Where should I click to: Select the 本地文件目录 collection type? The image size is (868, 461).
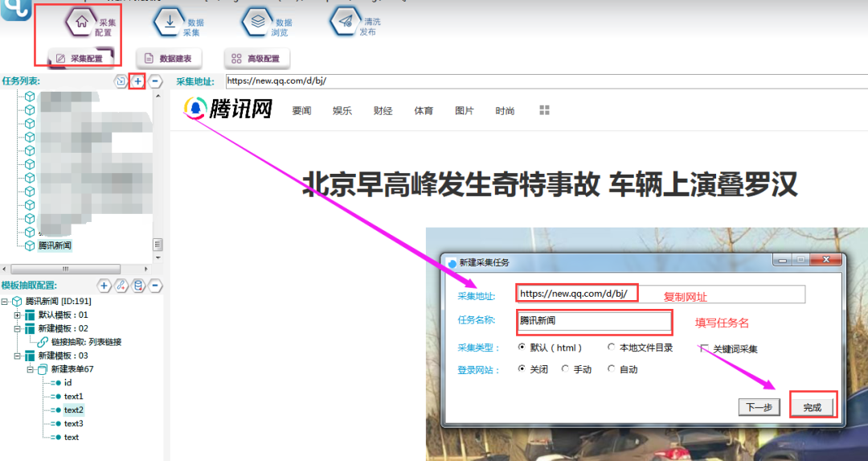[611, 347]
